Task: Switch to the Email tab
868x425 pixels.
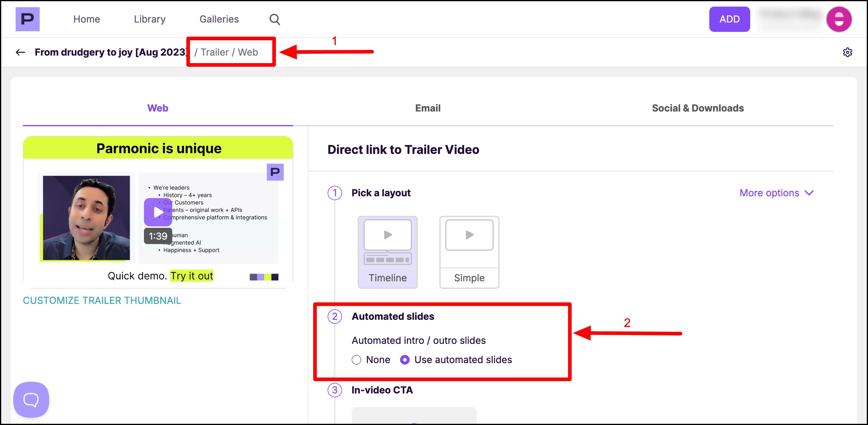Action: pyautogui.click(x=428, y=108)
